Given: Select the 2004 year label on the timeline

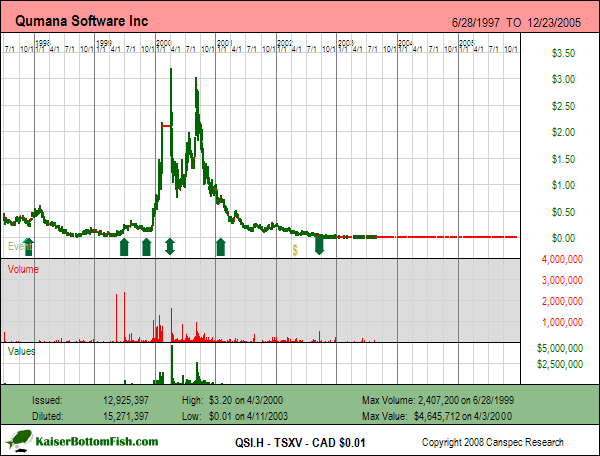Looking at the screenshot, I should click(x=406, y=43).
